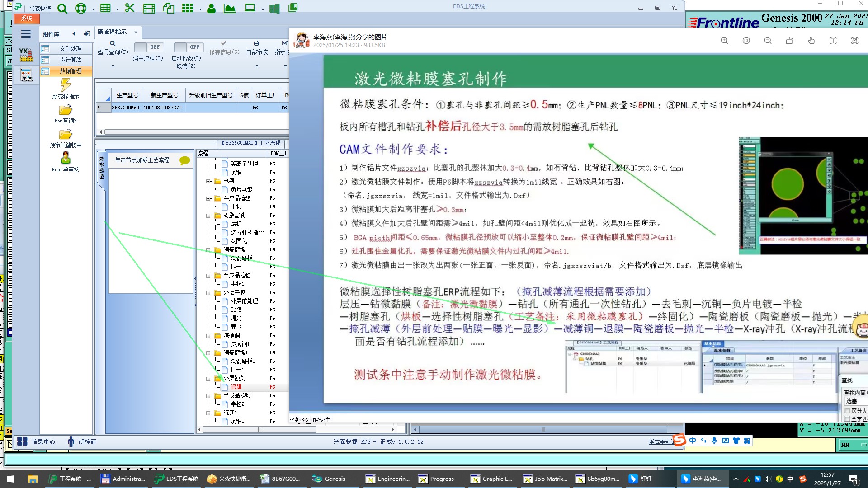Collapse the 外层蚀刻 tree node
The height and width of the screenshot is (488, 868).
(x=208, y=379)
